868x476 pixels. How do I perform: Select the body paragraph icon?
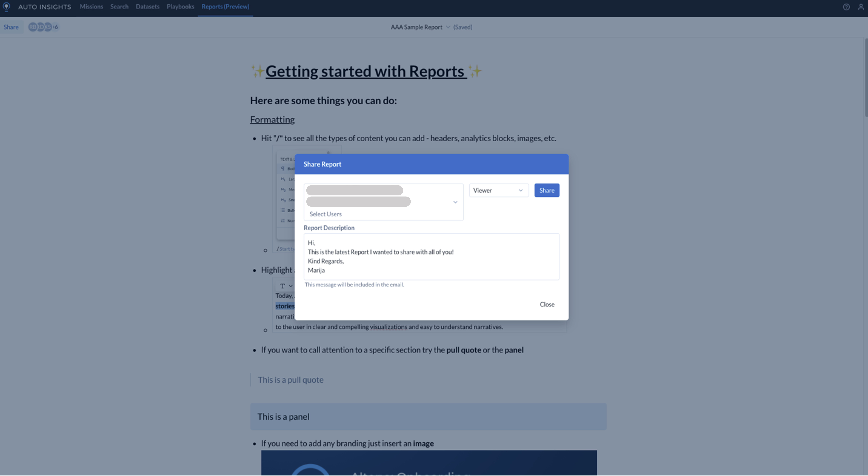pyautogui.click(x=283, y=168)
